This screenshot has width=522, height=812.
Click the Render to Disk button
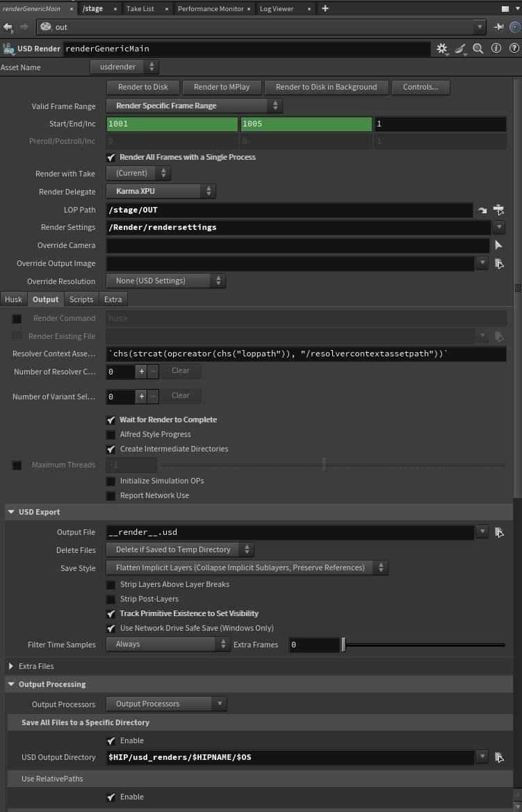pos(142,88)
